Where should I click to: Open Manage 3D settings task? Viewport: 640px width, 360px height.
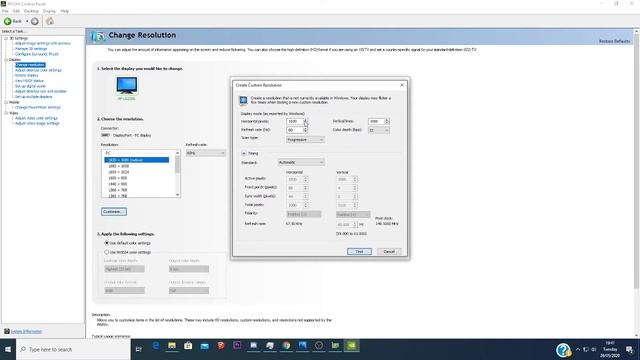click(31, 49)
